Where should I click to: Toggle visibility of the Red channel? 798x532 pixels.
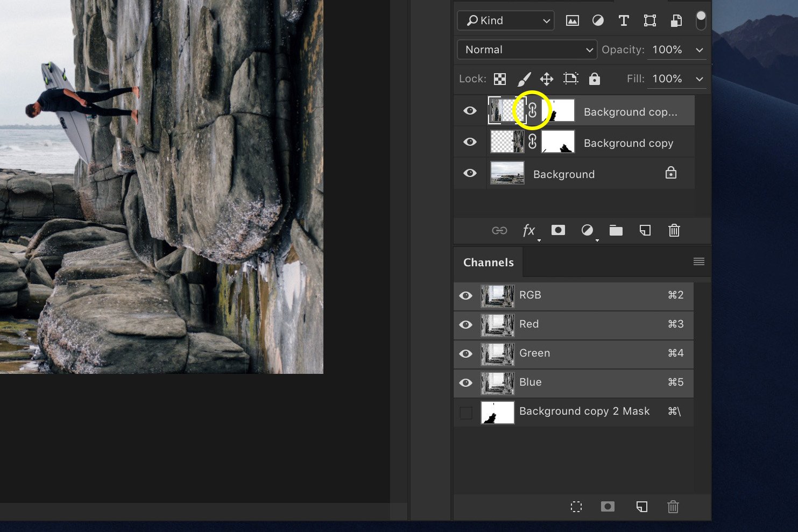click(x=465, y=324)
